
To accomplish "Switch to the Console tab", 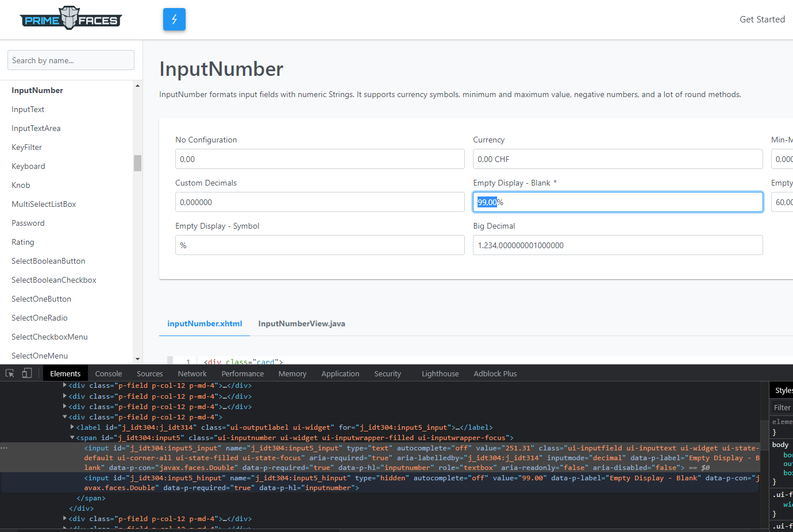I will coord(108,373).
